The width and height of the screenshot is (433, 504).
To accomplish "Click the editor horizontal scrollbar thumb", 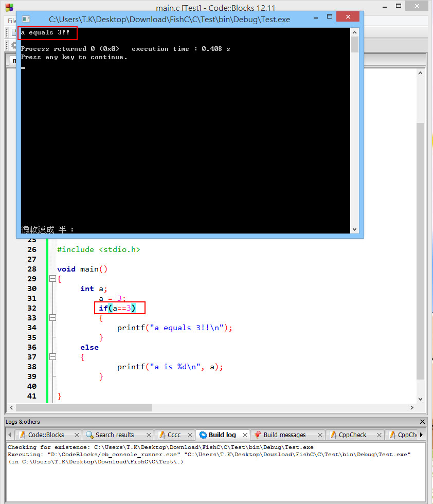I will (84, 407).
